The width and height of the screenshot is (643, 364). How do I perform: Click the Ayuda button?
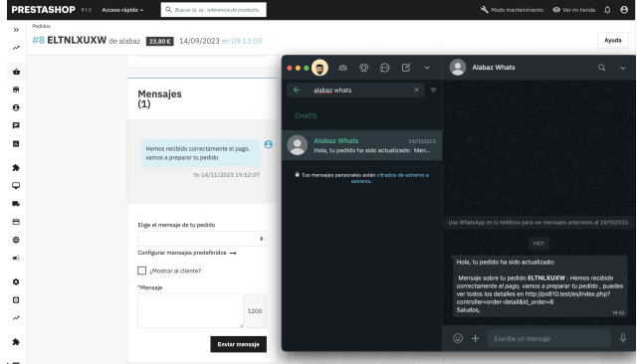pos(613,40)
